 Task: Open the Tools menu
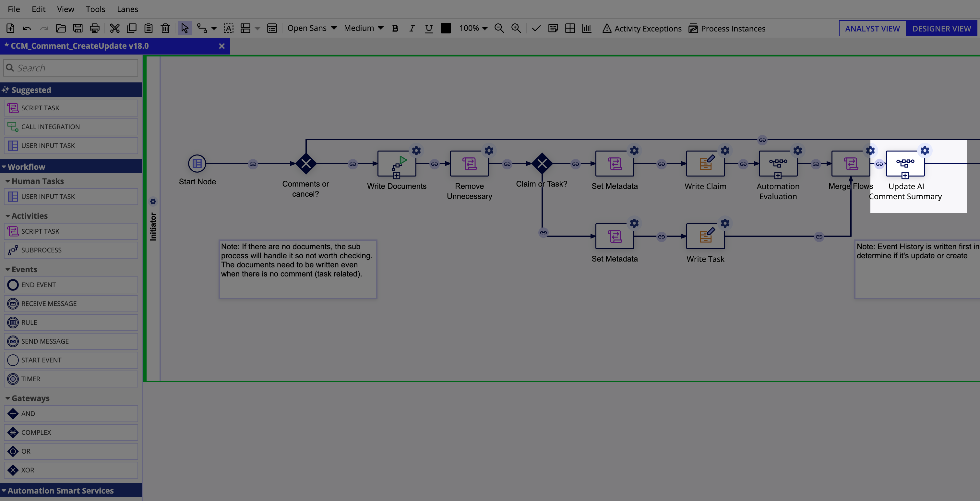point(95,9)
